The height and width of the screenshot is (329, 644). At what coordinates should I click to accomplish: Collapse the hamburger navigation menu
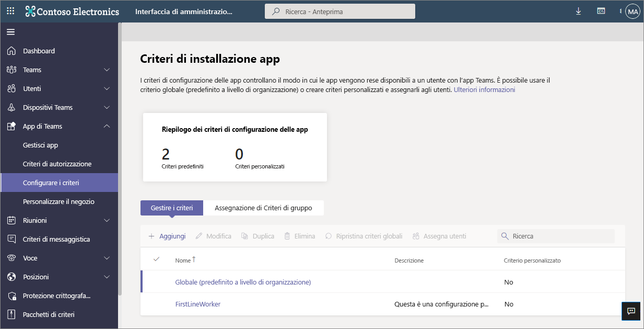tap(10, 32)
